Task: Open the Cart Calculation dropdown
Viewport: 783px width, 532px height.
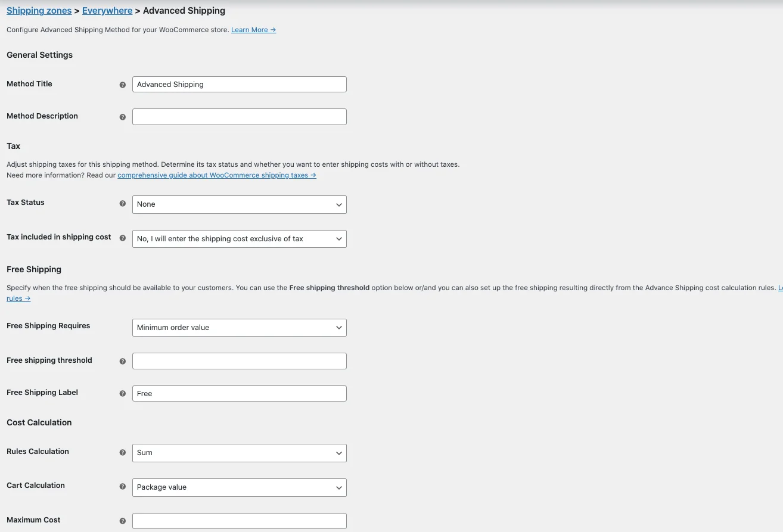Action: 239,487
